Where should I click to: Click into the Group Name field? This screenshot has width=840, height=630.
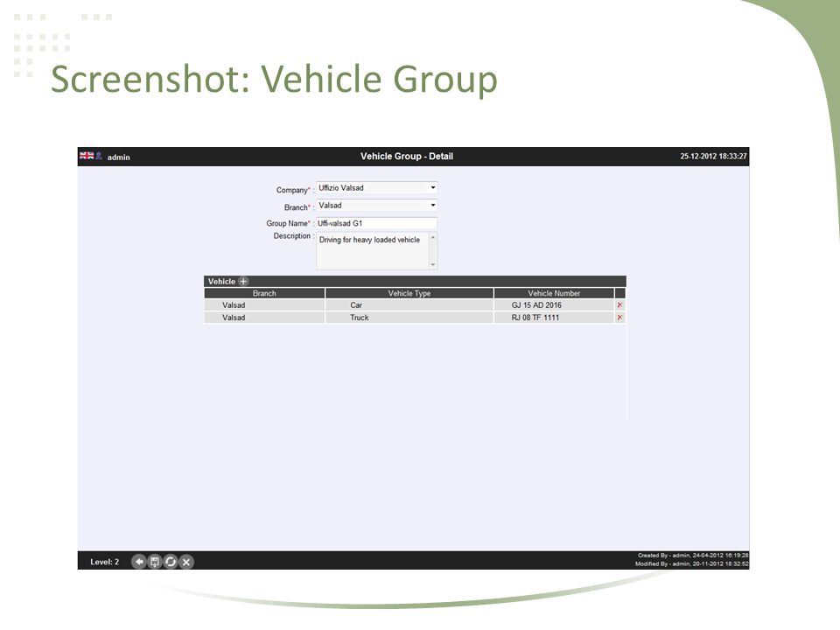click(x=376, y=223)
